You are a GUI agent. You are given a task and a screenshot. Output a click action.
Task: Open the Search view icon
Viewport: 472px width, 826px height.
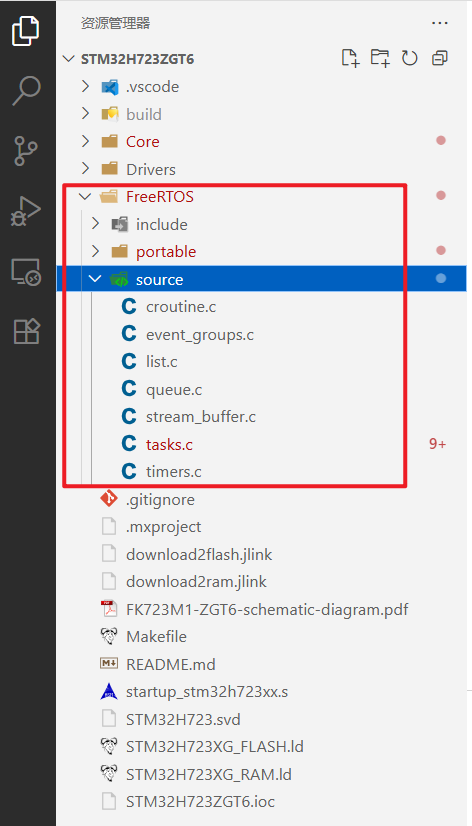coord(26,91)
